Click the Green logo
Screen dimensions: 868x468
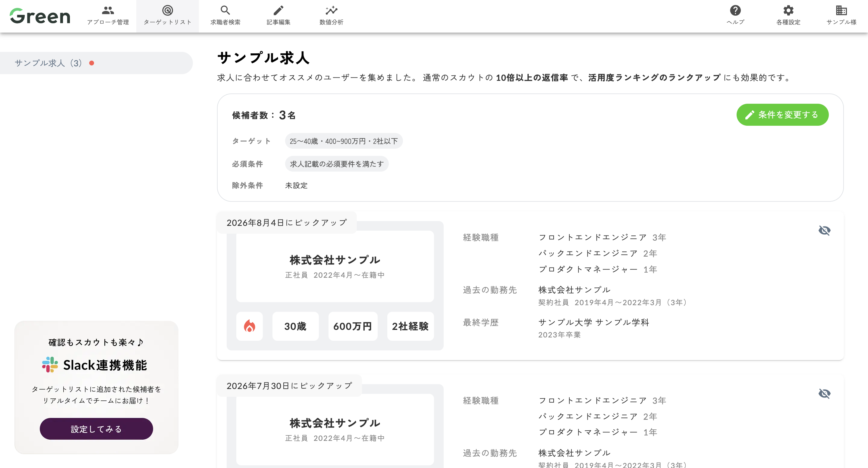40,16
